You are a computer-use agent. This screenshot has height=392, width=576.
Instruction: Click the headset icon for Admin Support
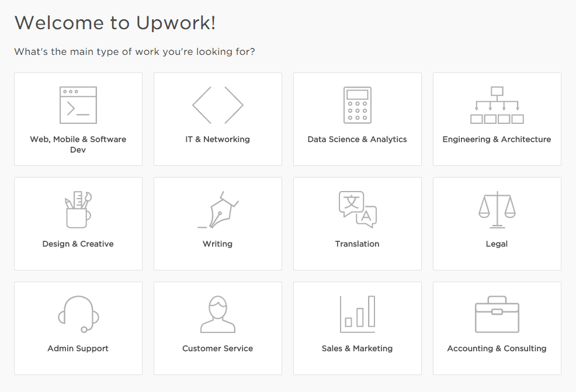tap(78, 314)
